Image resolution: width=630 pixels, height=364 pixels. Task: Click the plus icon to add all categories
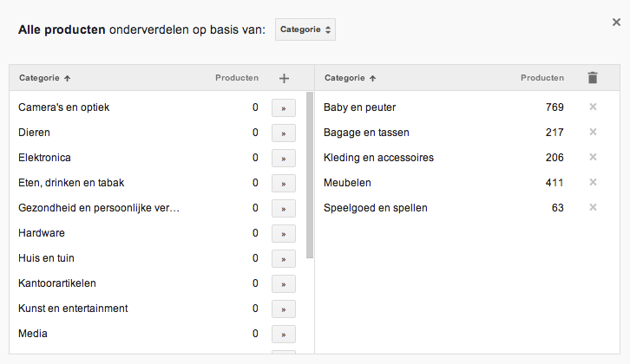[284, 78]
